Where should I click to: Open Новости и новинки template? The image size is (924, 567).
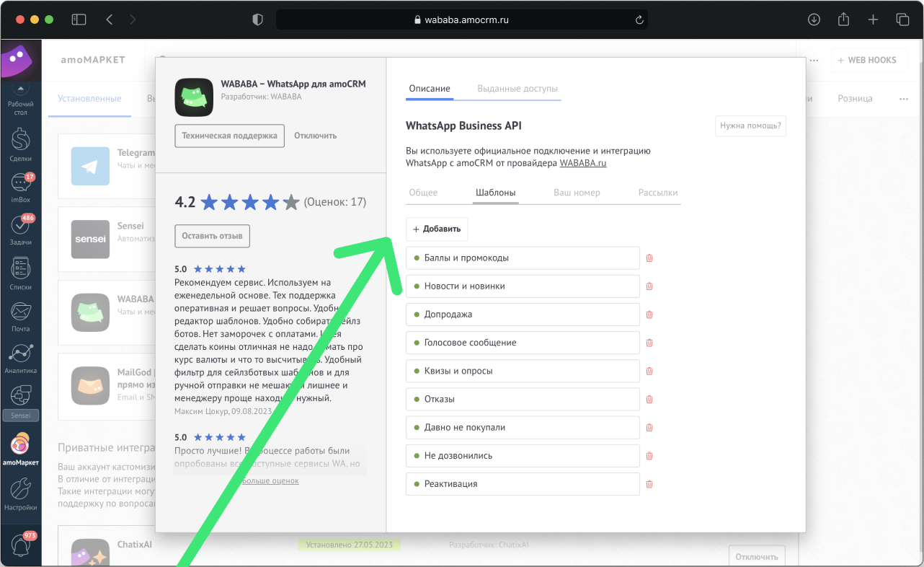pos(523,286)
